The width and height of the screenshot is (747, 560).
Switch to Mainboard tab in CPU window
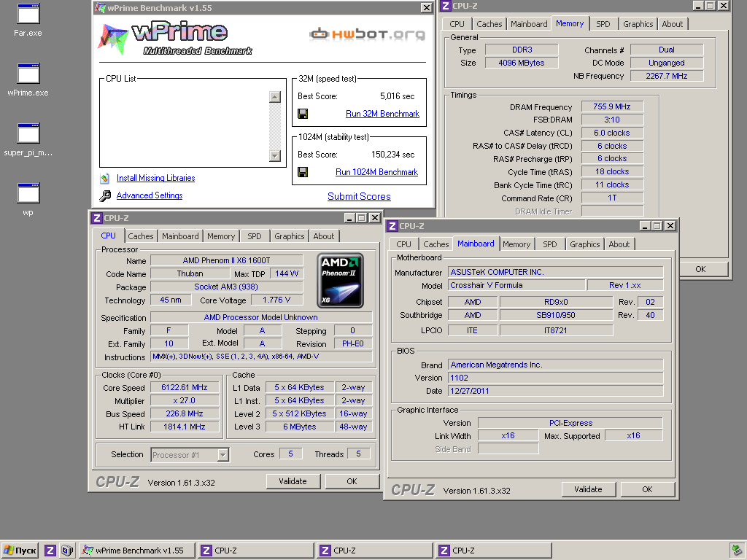(x=180, y=236)
